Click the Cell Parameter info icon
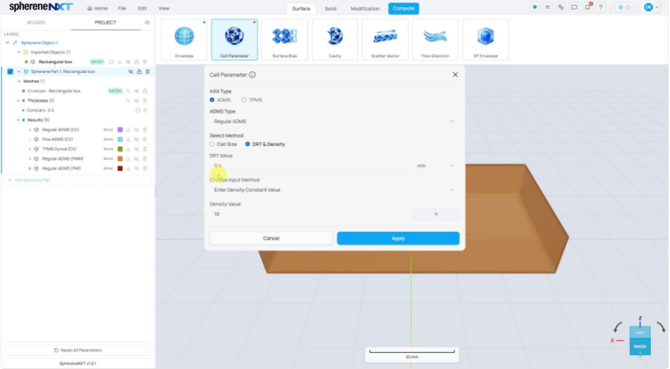Screen dimensions: 670x369 click(x=253, y=75)
